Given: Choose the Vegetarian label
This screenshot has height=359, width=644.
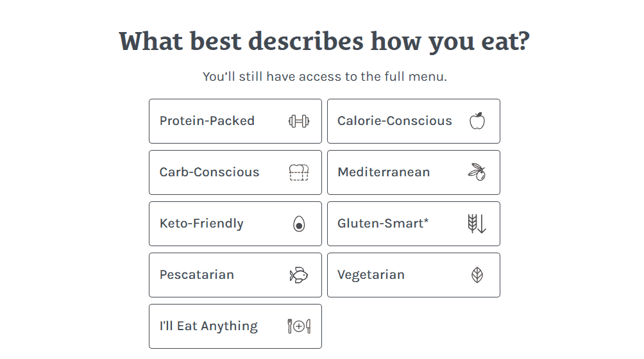Looking at the screenshot, I should click(x=371, y=275).
